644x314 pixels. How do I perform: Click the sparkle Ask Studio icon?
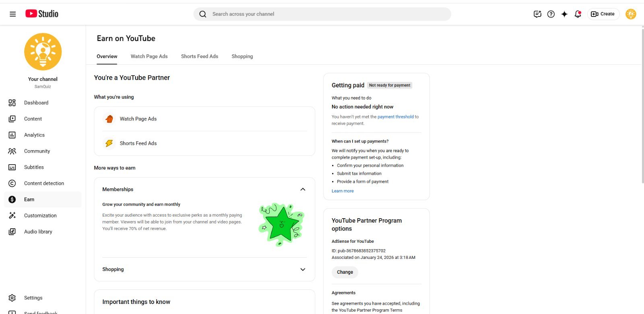point(564,14)
